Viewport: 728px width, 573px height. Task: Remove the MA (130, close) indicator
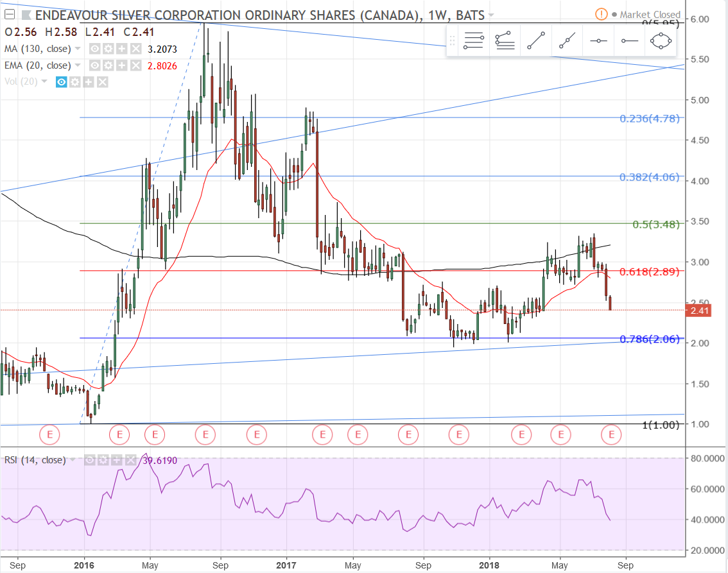(x=135, y=49)
